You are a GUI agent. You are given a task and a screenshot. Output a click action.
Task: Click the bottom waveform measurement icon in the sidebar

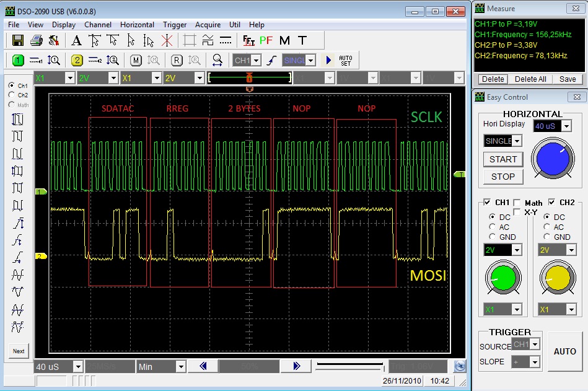click(17, 327)
